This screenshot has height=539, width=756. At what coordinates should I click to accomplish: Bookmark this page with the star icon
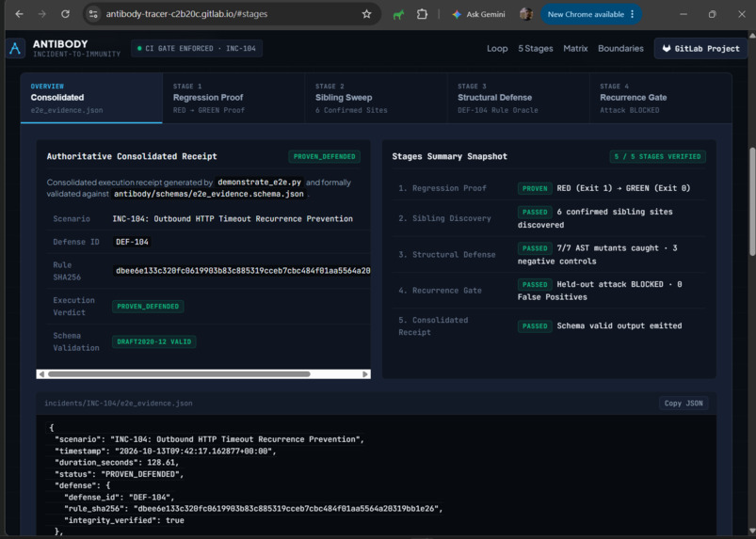[x=366, y=14]
